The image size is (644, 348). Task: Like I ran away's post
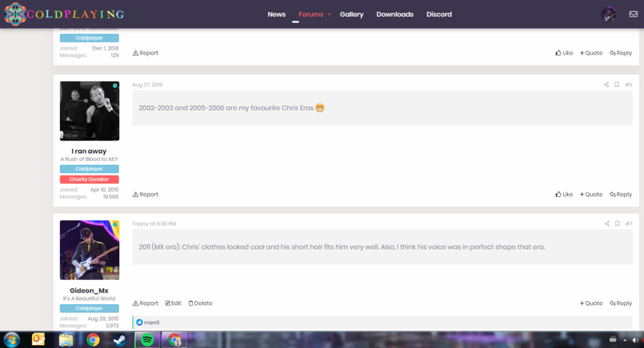coord(564,195)
